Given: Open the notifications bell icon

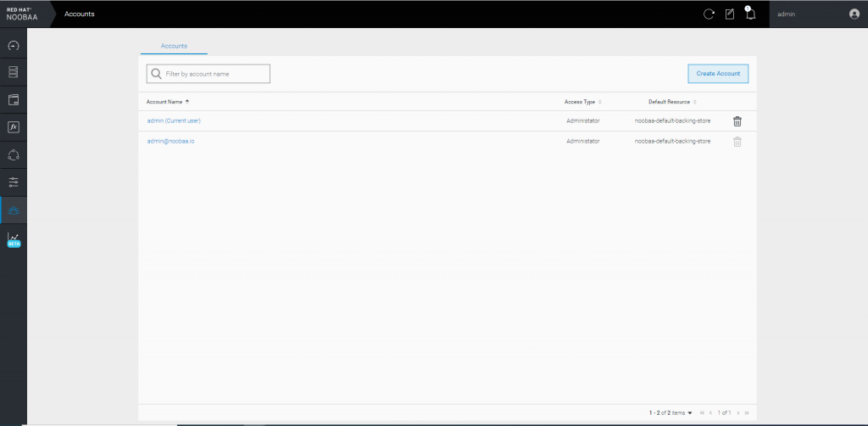Looking at the screenshot, I should coord(750,14).
